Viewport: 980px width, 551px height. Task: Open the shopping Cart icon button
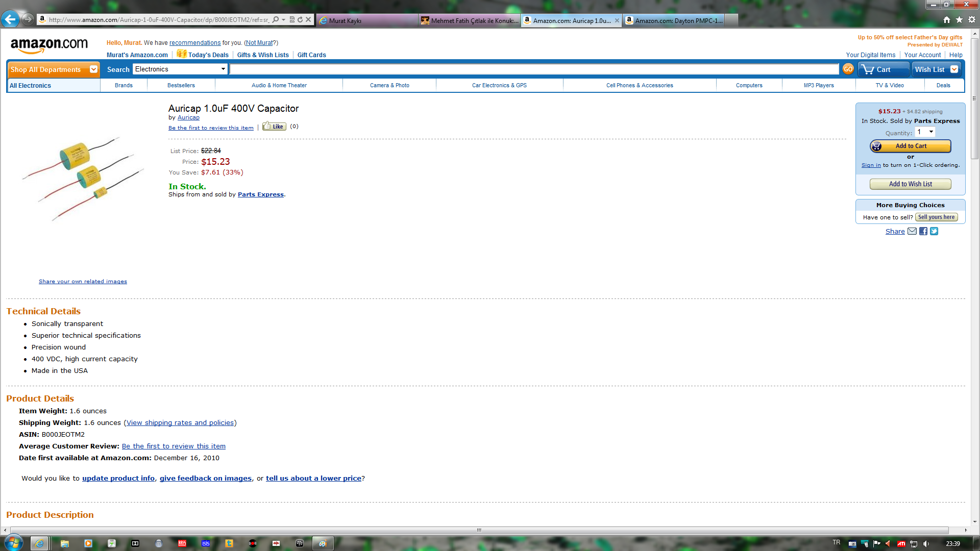(883, 69)
